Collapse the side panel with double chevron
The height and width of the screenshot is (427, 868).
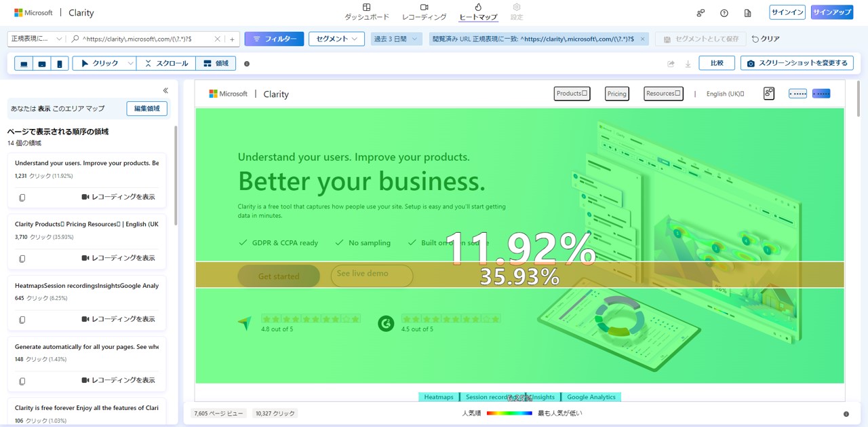[165, 90]
